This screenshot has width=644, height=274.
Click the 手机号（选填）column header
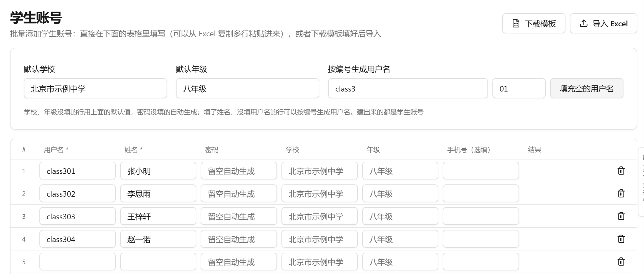pos(469,150)
